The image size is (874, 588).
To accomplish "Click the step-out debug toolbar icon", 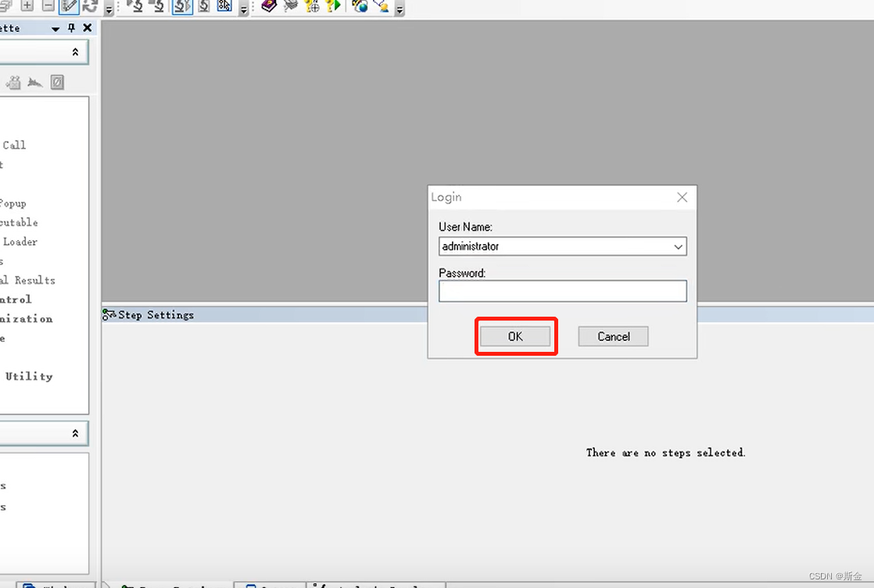I will [x=204, y=6].
